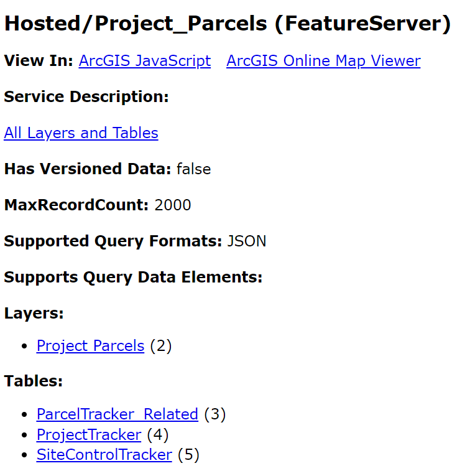
Task: Click the Hosted/Project_Parcels (FeatureServer) page heading
Action: pyautogui.click(x=228, y=24)
